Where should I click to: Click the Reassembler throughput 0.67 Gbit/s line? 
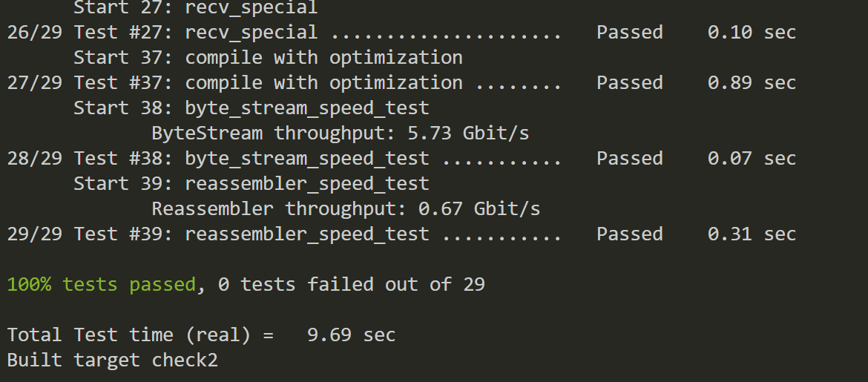tap(346, 209)
